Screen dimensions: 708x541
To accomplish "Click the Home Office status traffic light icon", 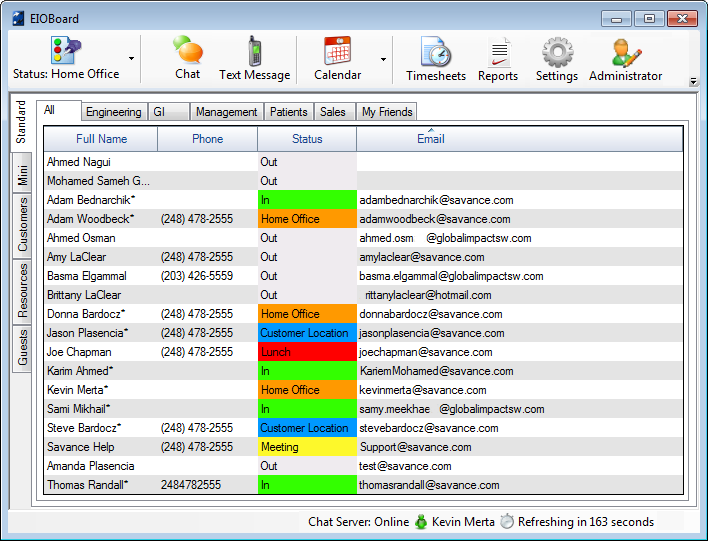I will (66, 51).
